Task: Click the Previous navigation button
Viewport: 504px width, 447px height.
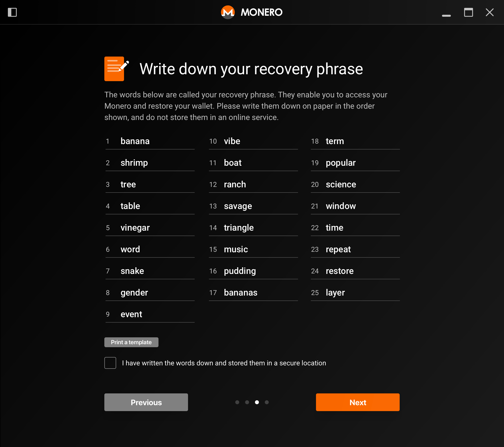Action: click(146, 402)
